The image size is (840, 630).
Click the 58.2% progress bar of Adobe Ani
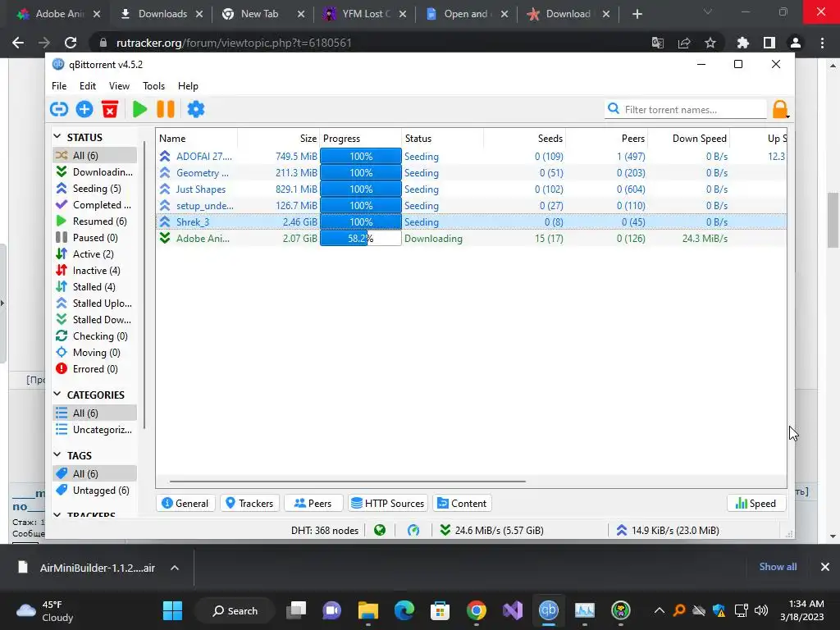point(361,239)
